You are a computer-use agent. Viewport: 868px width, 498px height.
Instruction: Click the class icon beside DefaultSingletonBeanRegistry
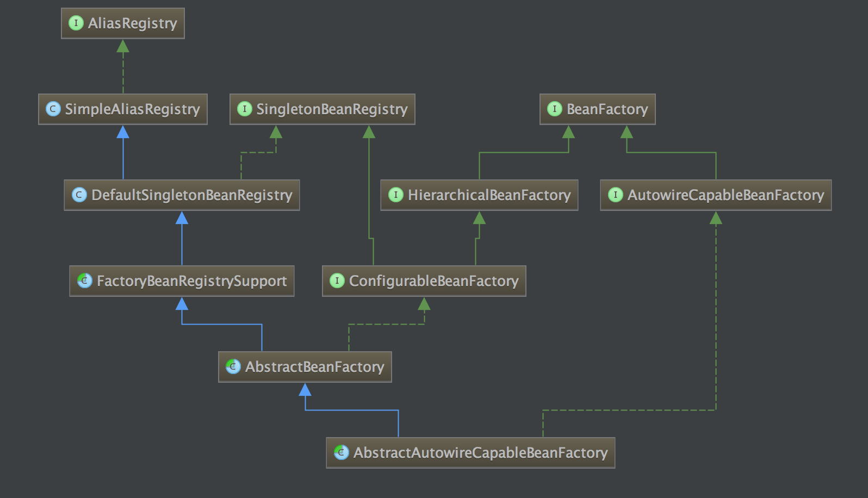79,195
